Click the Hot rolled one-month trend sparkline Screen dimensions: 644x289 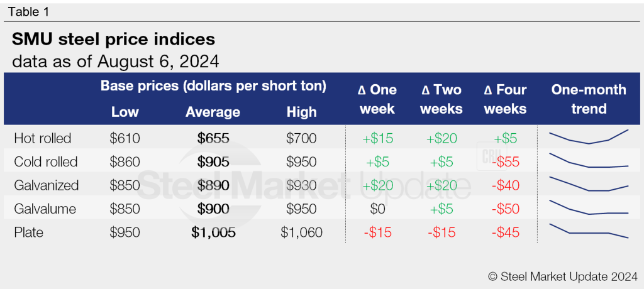click(x=588, y=137)
